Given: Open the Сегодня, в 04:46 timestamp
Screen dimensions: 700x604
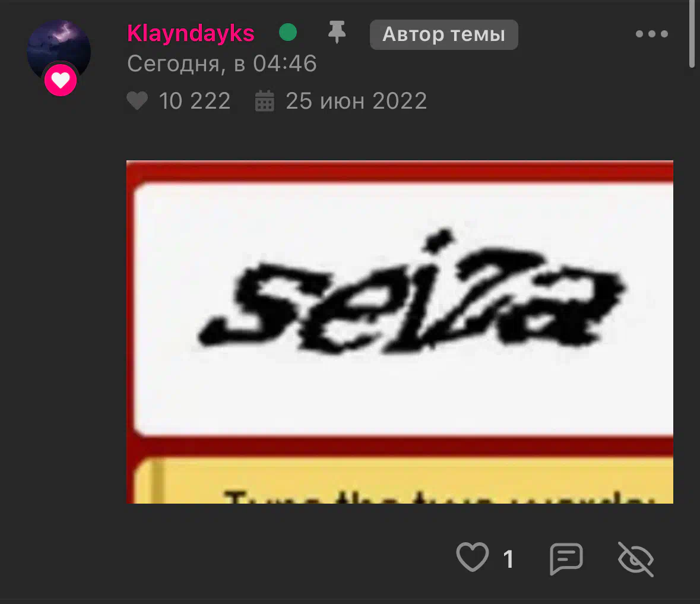Looking at the screenshot, I should coord(222,64).
